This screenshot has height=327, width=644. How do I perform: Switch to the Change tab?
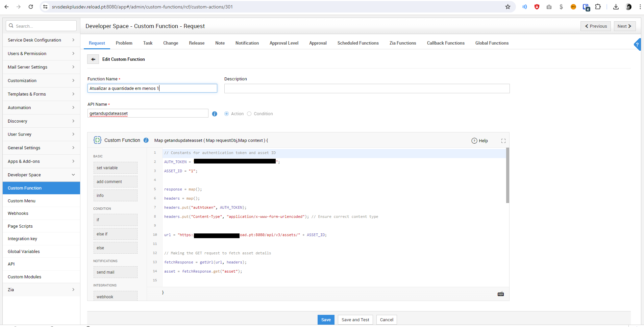click(171, 43)
